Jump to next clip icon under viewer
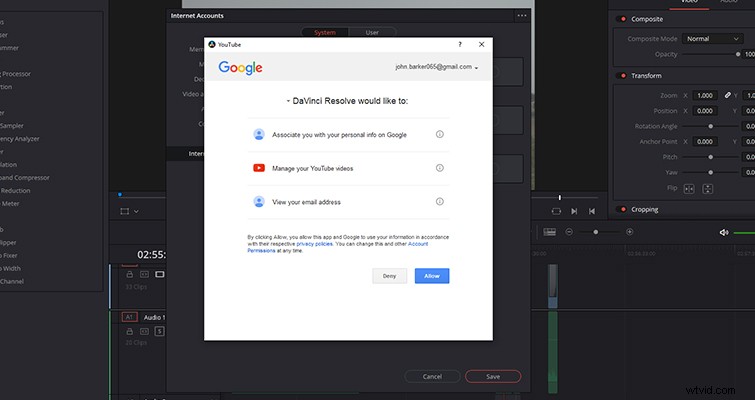 tap(574, 211)
